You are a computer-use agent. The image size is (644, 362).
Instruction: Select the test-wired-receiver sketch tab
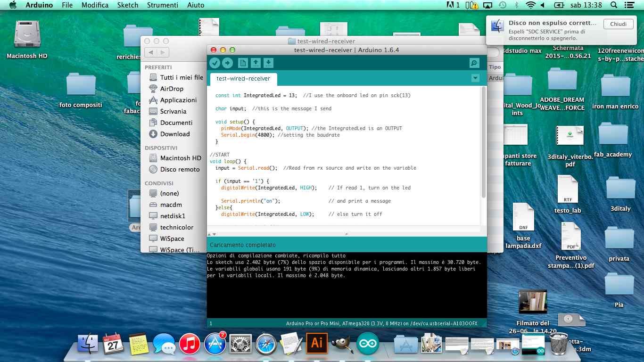pos(243,79)
